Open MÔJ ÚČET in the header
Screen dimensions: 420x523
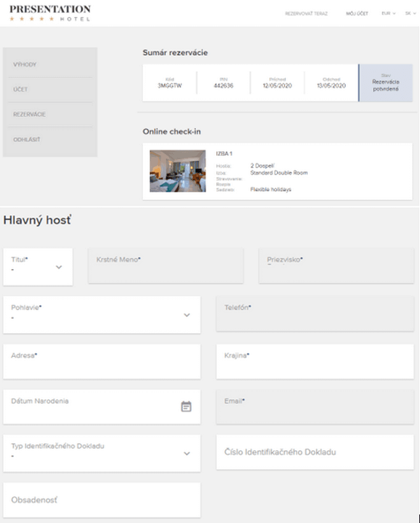357,14
